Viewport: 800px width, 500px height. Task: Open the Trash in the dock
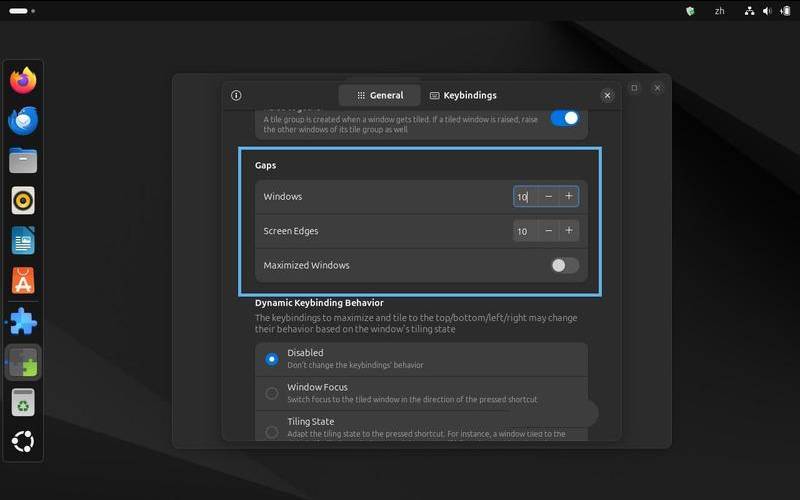pos(23,402)
